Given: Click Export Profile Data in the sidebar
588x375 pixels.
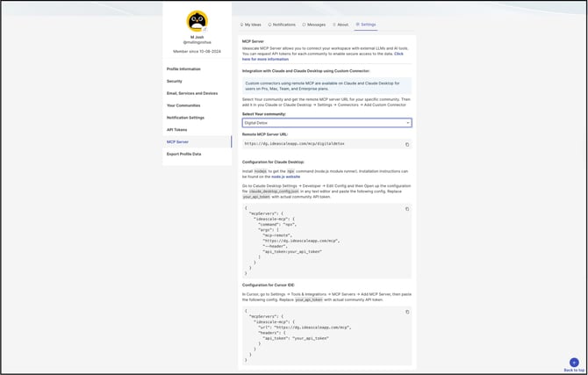Looking at the screenshot, I should pos(183,154).
